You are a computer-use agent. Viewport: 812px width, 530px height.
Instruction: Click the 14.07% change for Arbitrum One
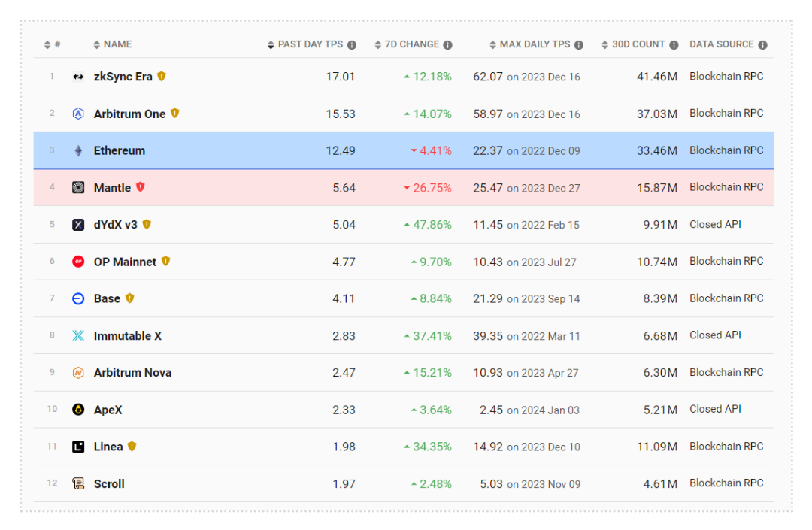[x=428, y=114]
